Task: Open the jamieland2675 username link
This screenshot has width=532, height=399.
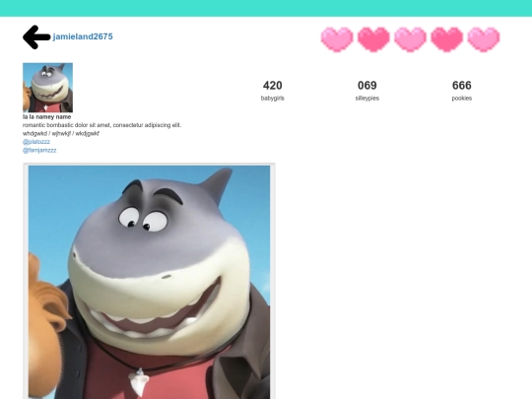Action: (x=83, y=36)
